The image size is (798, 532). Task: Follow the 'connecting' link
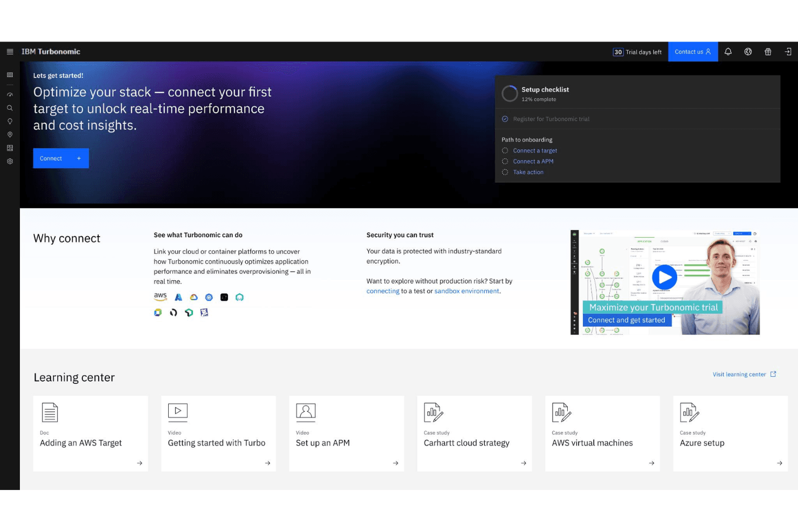(383, 291)
